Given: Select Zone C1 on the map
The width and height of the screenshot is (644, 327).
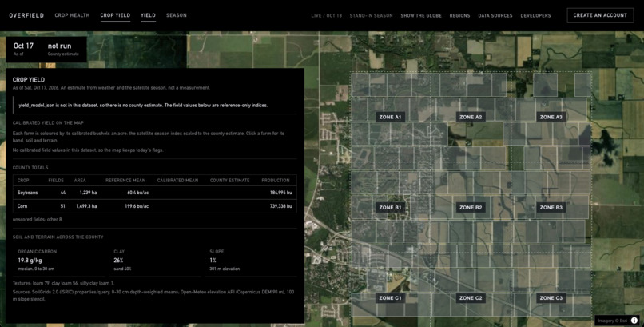Looking at the screenshot, I should 390,298.
